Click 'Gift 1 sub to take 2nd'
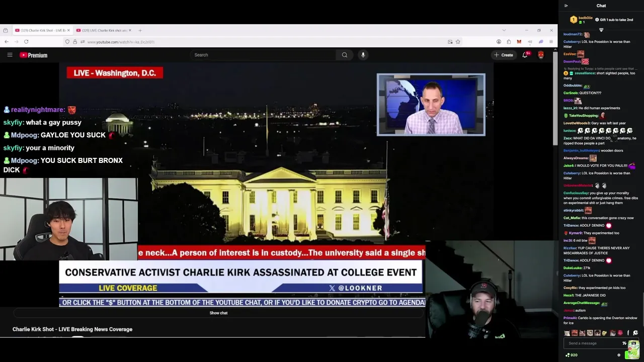Image resolution: width=644 pixels, height=362 pixels. (614, 20)
